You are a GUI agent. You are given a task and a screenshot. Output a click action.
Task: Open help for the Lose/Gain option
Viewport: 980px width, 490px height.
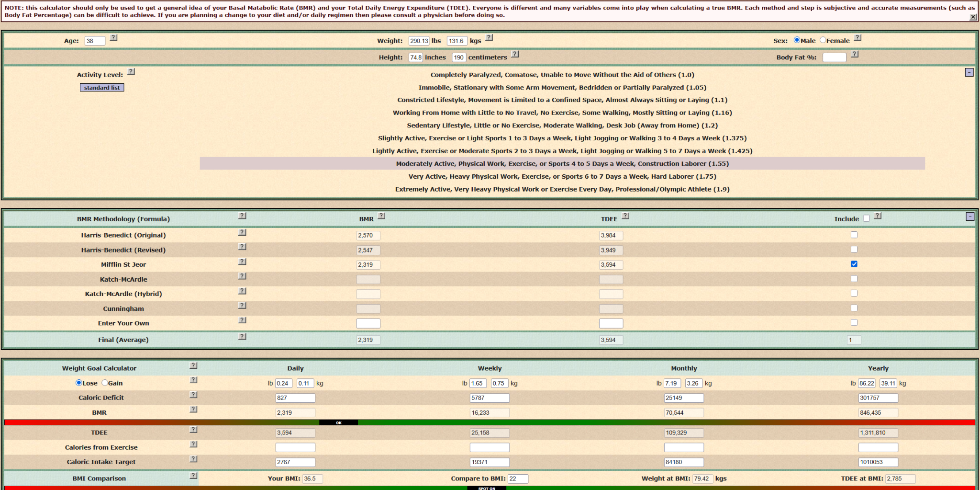[193, 380]
